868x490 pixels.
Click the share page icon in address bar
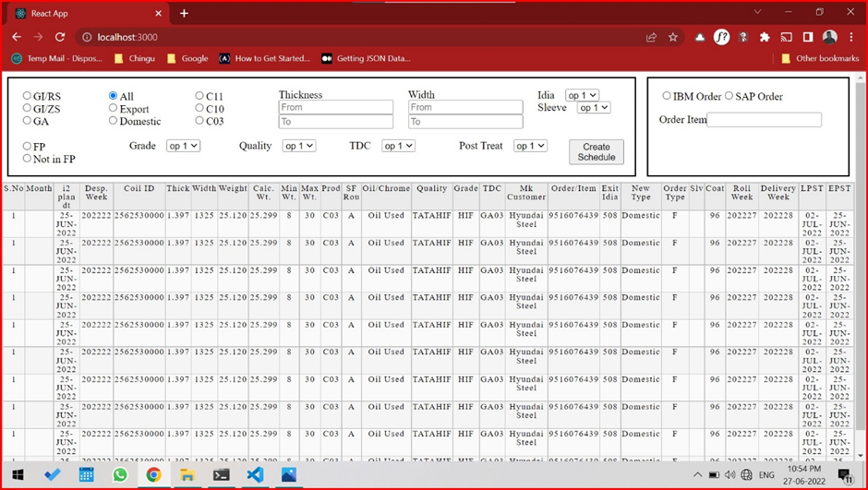tap(651, 37)
